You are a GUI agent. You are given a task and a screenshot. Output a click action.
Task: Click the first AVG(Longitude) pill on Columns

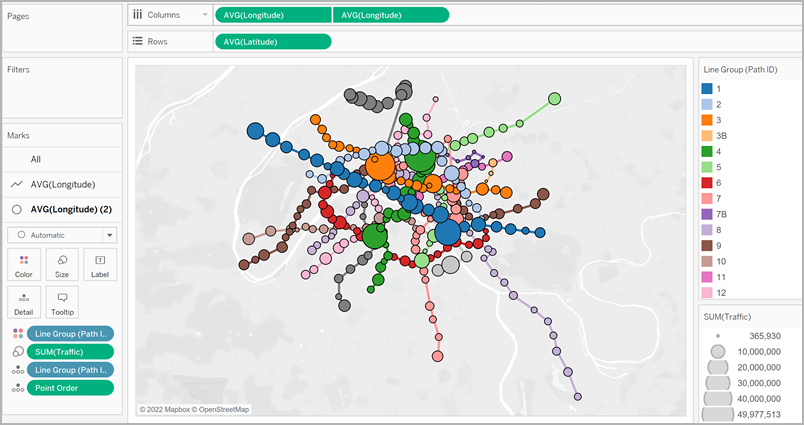point(272,15)
